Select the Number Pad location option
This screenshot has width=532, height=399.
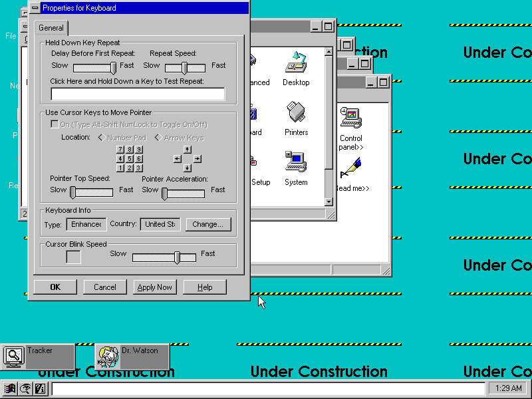click(x=101, y=138)
